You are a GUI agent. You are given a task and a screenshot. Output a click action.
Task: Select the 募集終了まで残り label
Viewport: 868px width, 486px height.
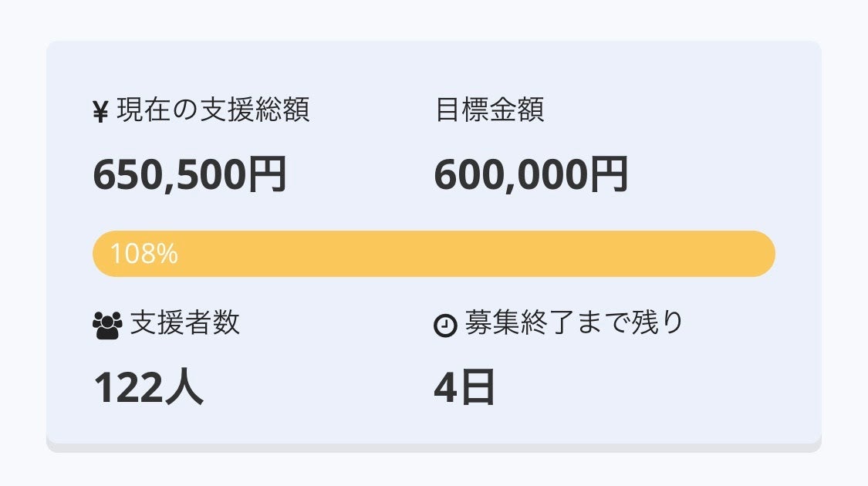574,322
